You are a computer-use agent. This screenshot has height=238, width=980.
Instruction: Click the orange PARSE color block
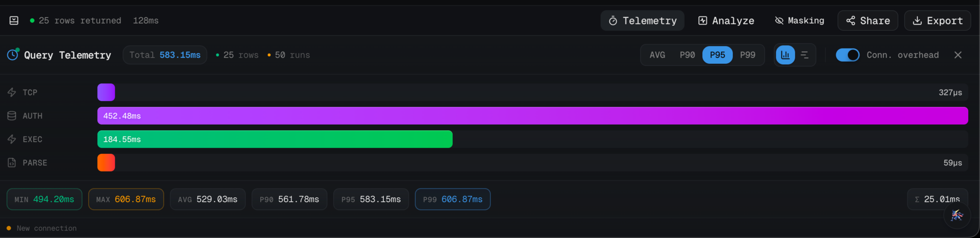pos(106,163)
